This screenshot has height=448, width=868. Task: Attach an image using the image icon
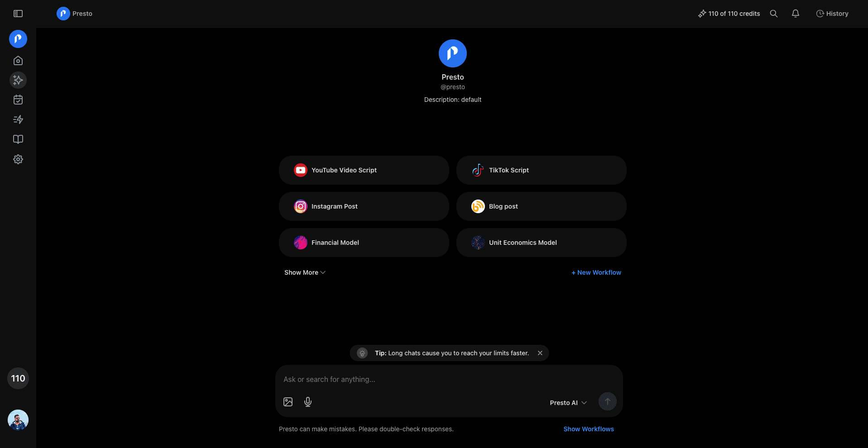coord(288,401)
